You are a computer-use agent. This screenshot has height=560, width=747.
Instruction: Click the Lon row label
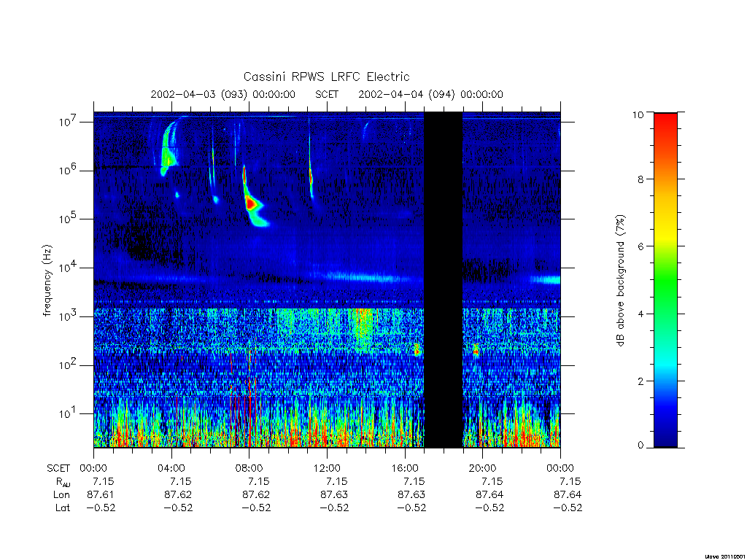61,495
